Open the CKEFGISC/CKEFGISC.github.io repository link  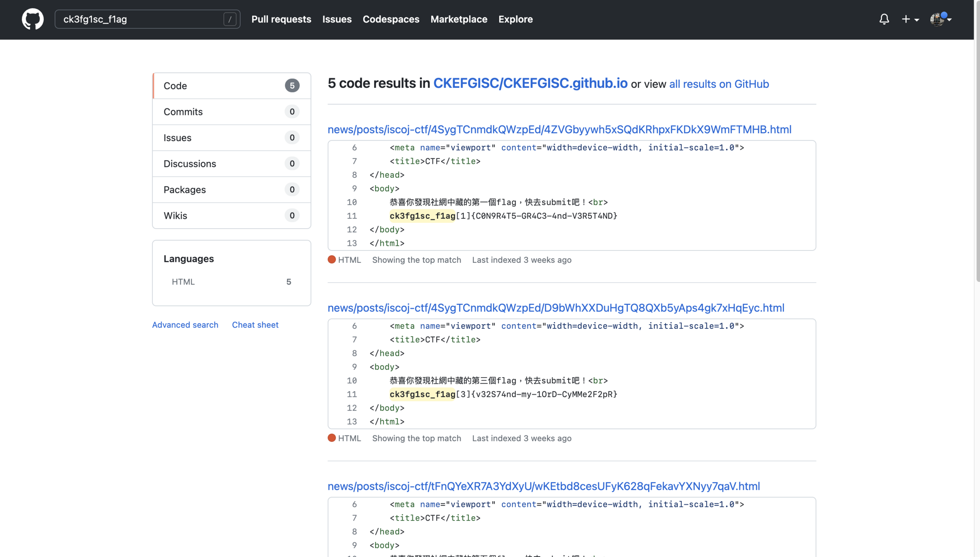click(x=530, y=83)
